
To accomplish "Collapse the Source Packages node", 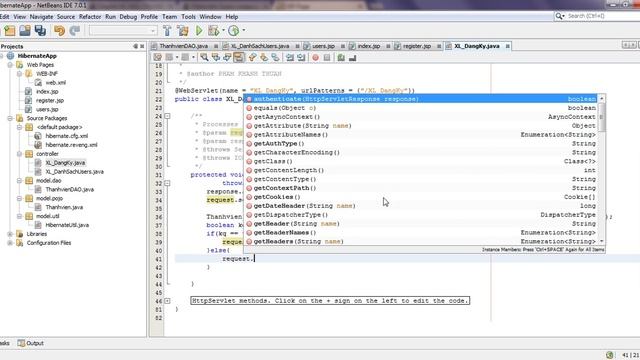I will point(10,118).
